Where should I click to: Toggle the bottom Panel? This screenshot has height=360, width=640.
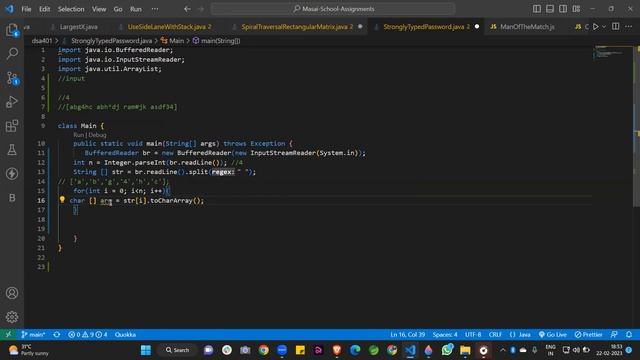click(550, 9)
